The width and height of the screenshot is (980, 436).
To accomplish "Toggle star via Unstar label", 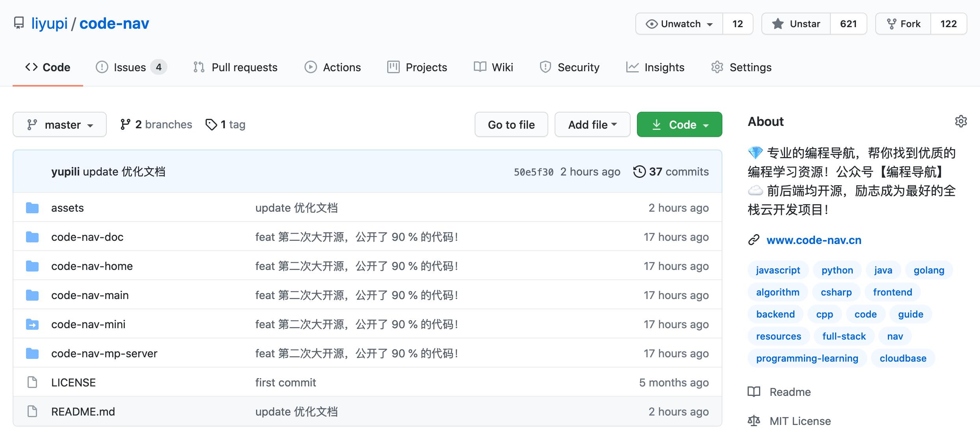I will (805, 24).
